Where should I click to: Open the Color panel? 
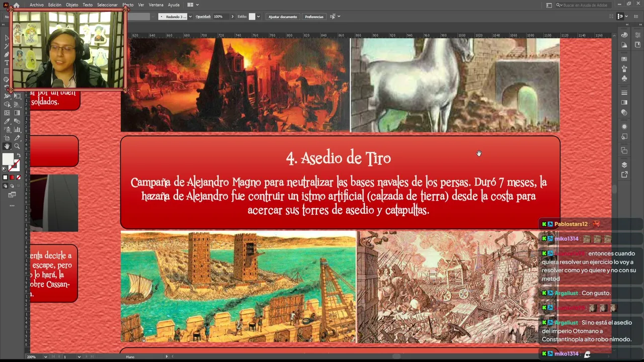pyautogui.click(x=624, y=35)
